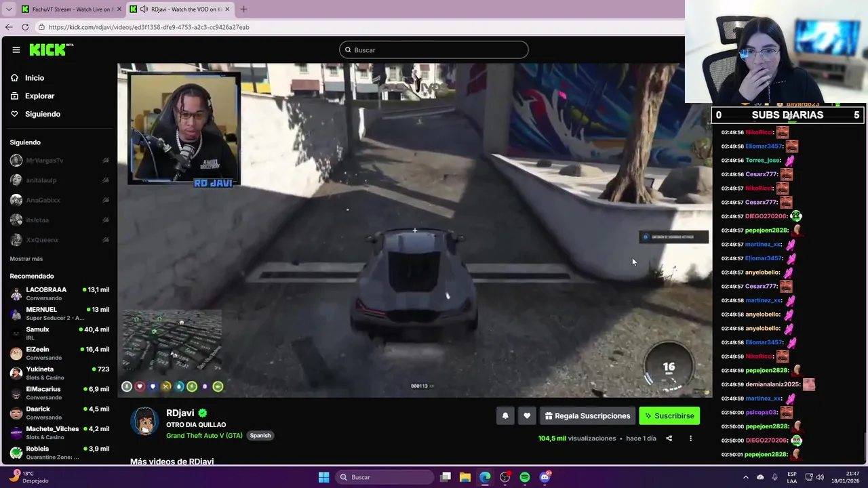Image resolution: width=868 pixels, height=488 pixels.
Task: Open OBS Studio from the taskbar
Action: pyautogui.click(x=505, y=477)
